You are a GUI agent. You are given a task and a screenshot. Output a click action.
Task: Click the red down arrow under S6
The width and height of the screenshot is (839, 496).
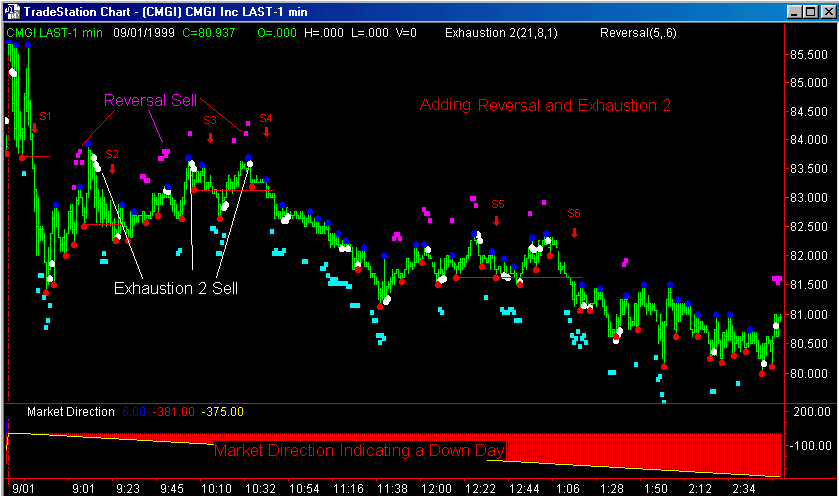point(574,233)
